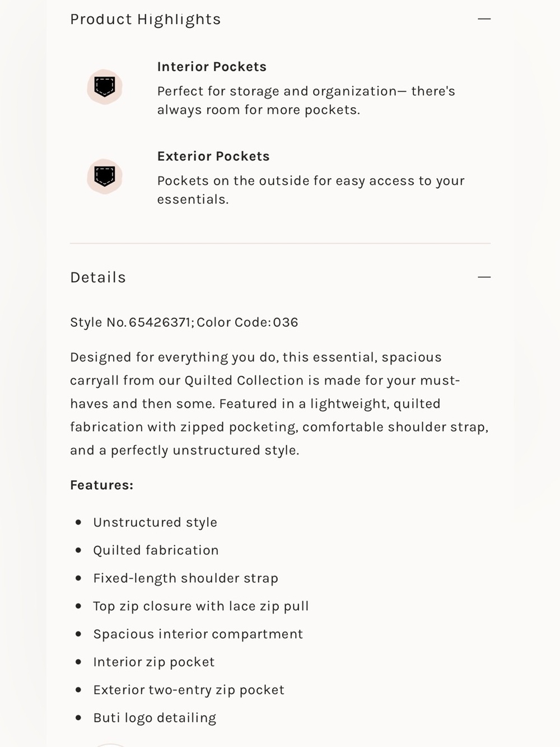This screenshot has height=747, width=560.
Task: Click the Unstructured style bullet
Action: (x=155, y=522)
